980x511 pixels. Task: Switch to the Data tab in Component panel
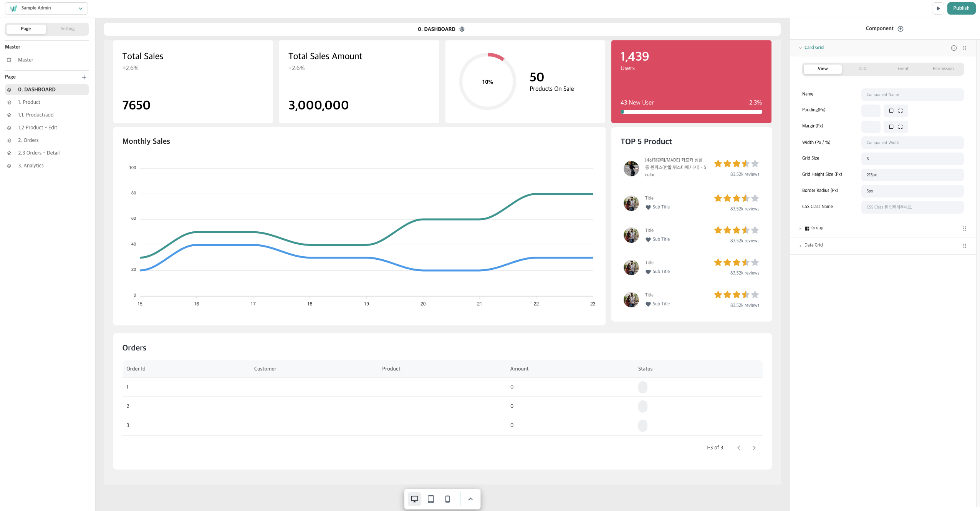pyautogui.click(x=862, y=68)
